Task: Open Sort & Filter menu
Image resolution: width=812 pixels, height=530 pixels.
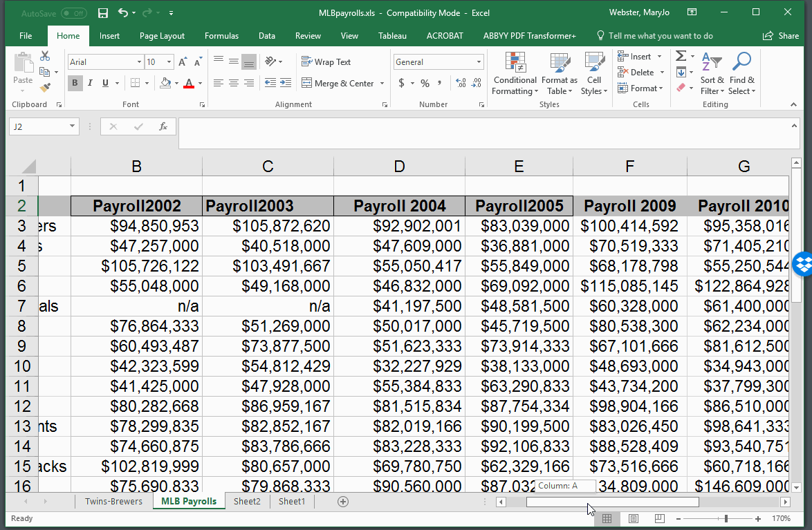Action: click(712, 73)
